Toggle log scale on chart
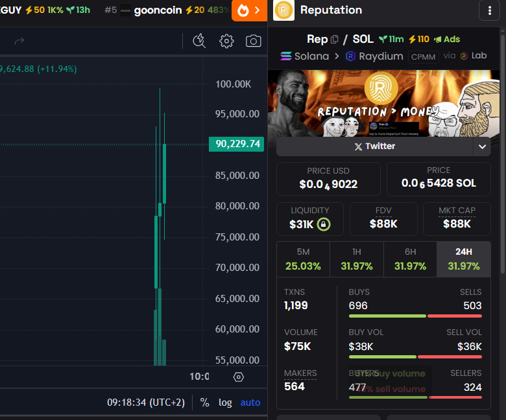 tap(225, 402)
